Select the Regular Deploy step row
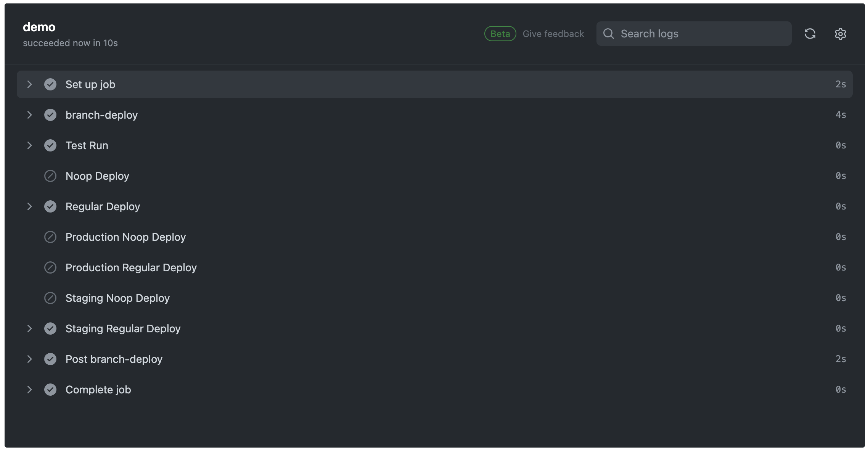 [267, 206]
